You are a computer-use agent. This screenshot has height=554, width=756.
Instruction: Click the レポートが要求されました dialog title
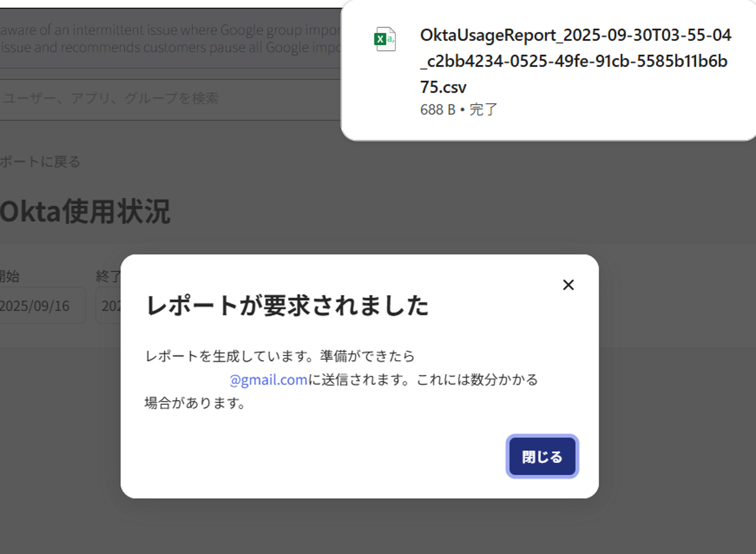287,305
